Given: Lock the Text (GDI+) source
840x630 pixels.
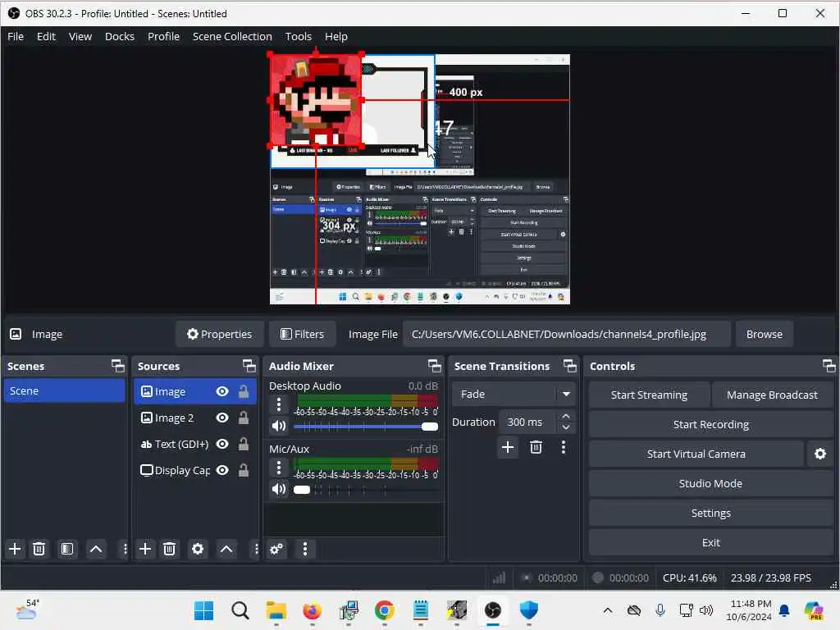Looking at the screenshot, I should tap(243, 444).
